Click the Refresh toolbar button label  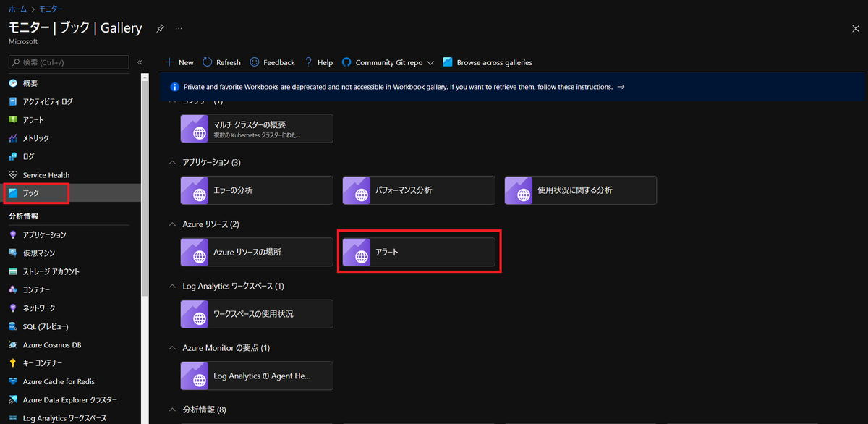[x=229, y=63]
